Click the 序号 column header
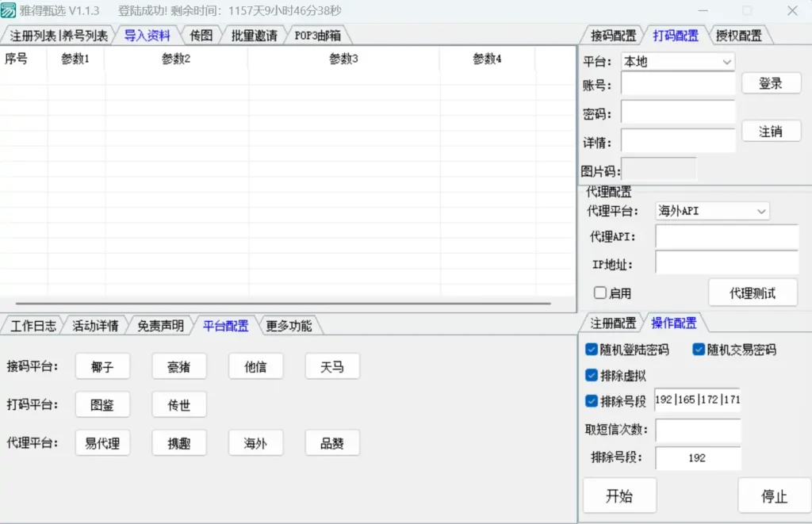This screenshot has height=524, width=812. (x=23, y=59)
